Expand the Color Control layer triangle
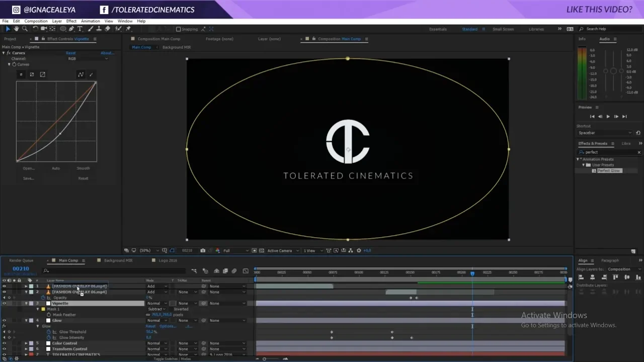 26,343
